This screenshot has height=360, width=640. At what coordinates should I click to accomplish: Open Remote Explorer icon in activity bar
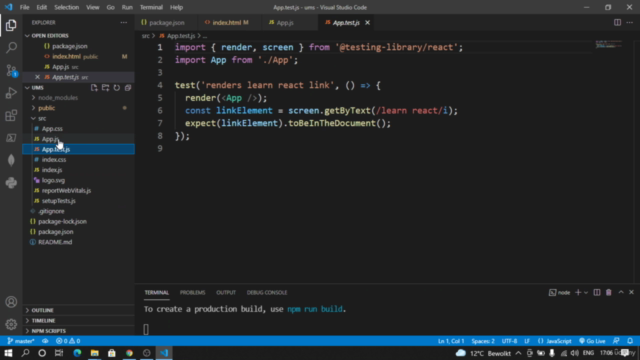(11, 138)
